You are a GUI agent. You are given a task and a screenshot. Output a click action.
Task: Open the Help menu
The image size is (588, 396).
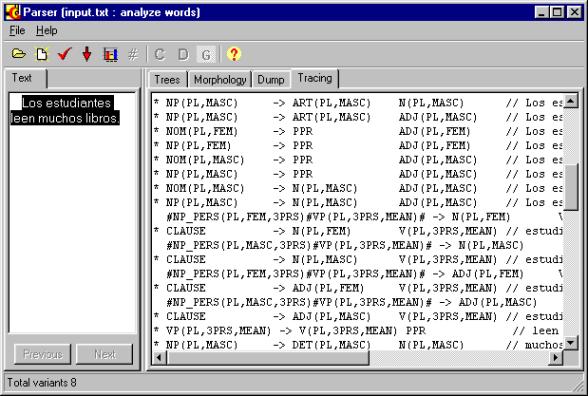tap(47, 30)
